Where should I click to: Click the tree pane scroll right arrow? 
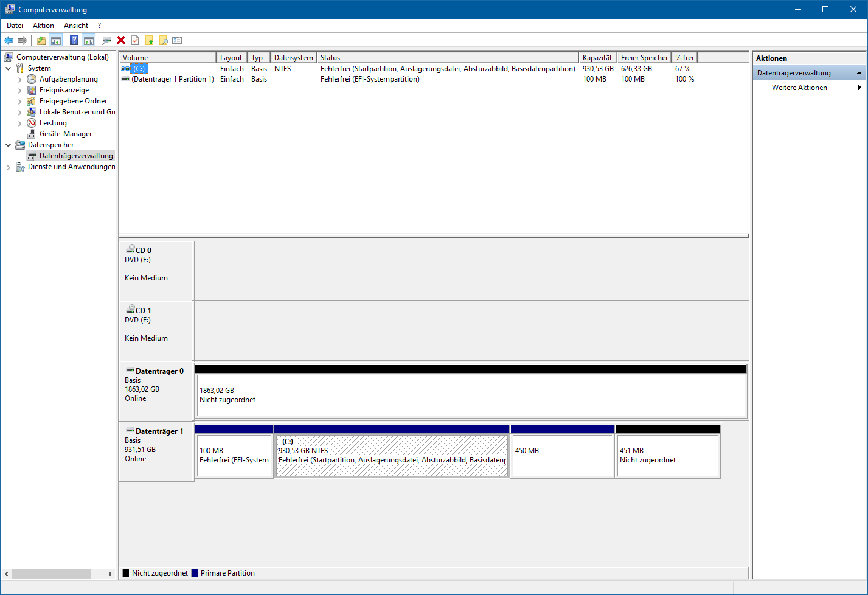(x=109, y=574)
